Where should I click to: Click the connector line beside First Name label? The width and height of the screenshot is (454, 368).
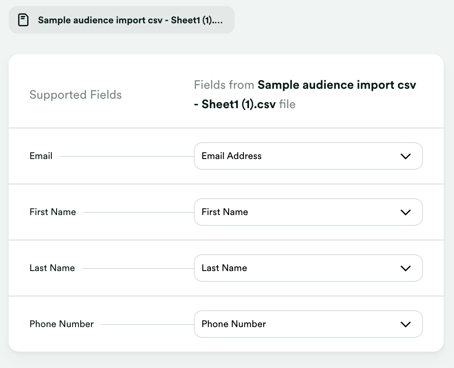138,212
